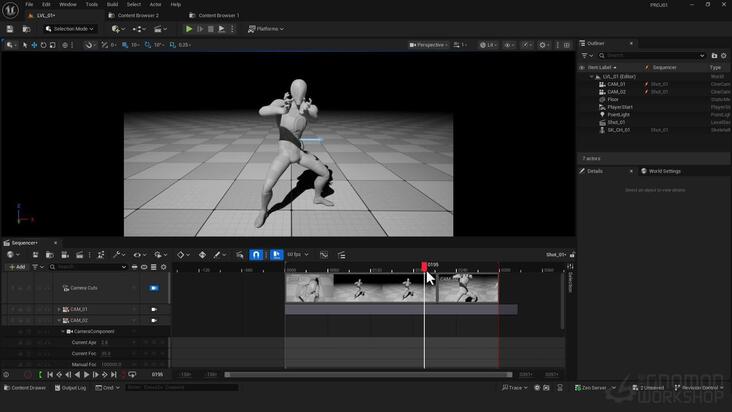This screenshot has width=732, height=412.
Task: Open the Build menu
Action: coord(113,4)
